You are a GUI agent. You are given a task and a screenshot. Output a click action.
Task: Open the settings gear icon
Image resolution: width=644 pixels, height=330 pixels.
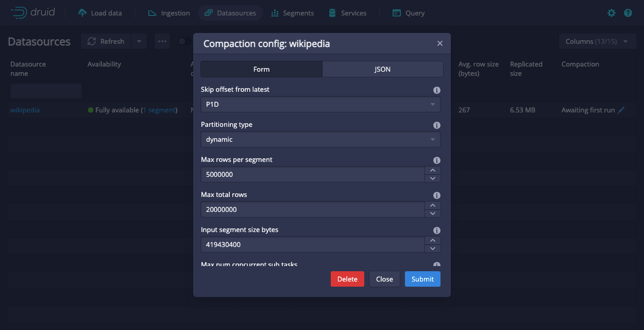coord(611,12)
